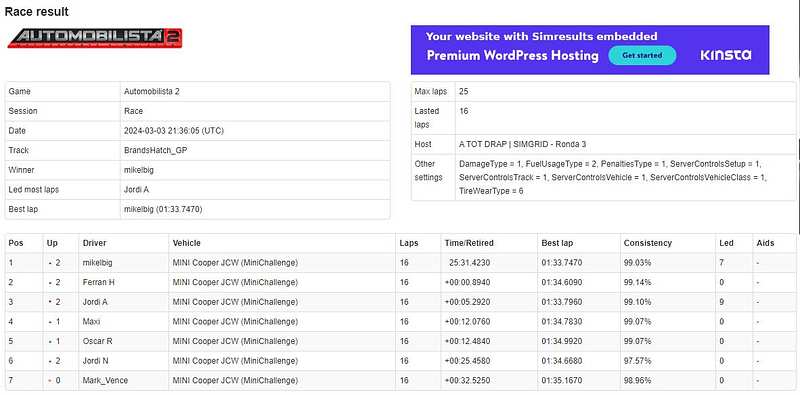Click the Automobilista 2 logo
The height and width of the screenshot is (395, 800).
click(x=95, y=38)
